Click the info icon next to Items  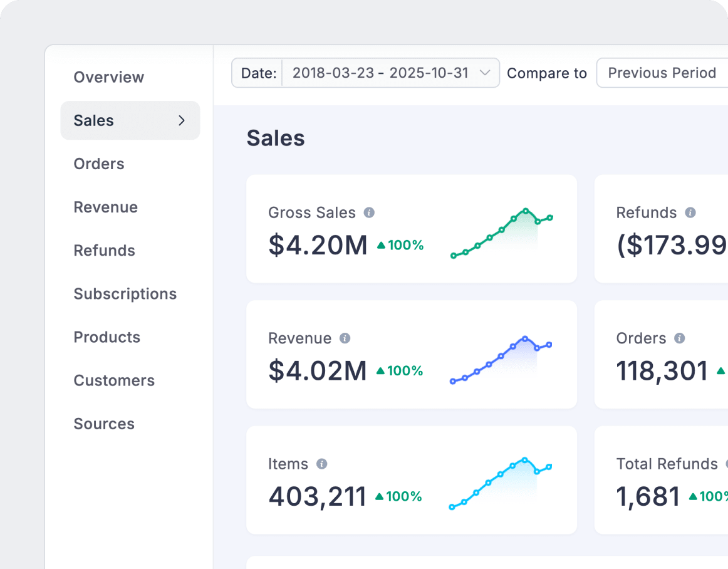323,464
